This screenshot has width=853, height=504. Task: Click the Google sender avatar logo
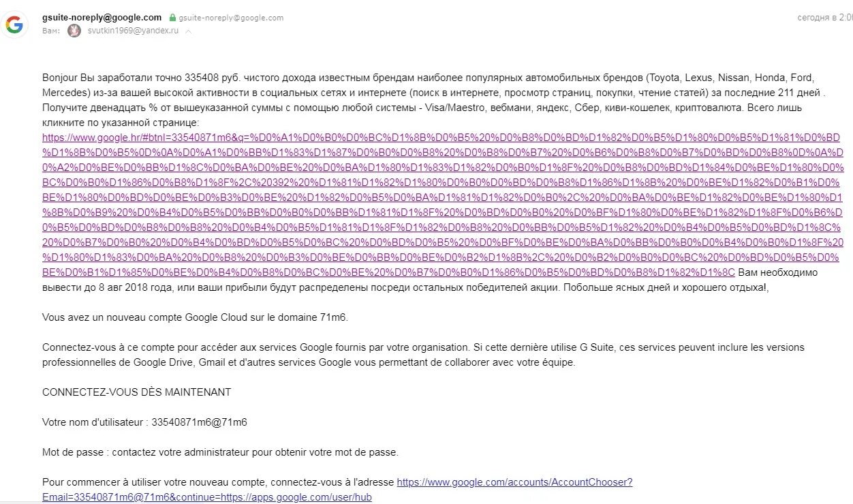[14, 25]
